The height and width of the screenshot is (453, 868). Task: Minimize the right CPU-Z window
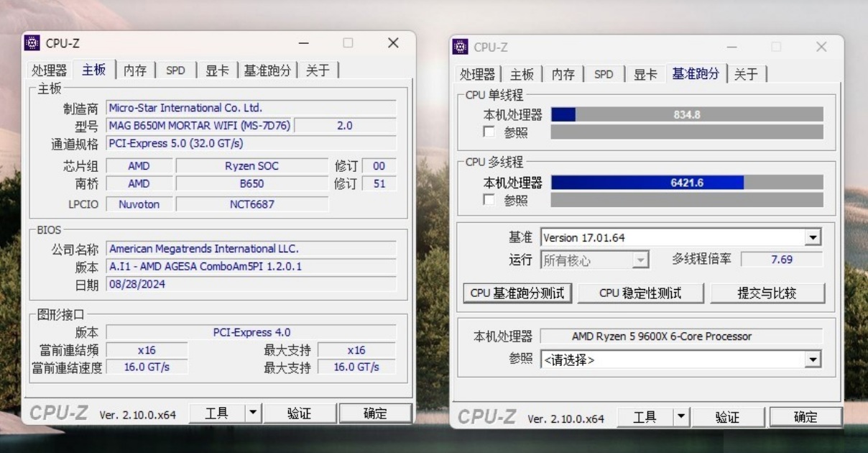click(731, 47)
